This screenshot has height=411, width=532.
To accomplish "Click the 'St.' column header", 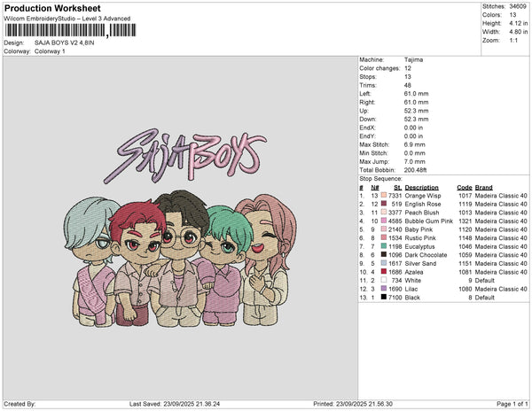I will tap(398, 188).
